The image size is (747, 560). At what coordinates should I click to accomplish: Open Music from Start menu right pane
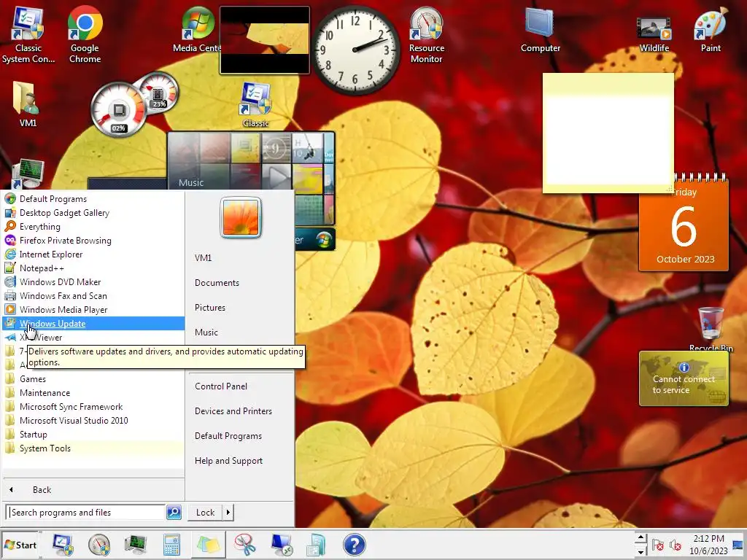point(206,332)
